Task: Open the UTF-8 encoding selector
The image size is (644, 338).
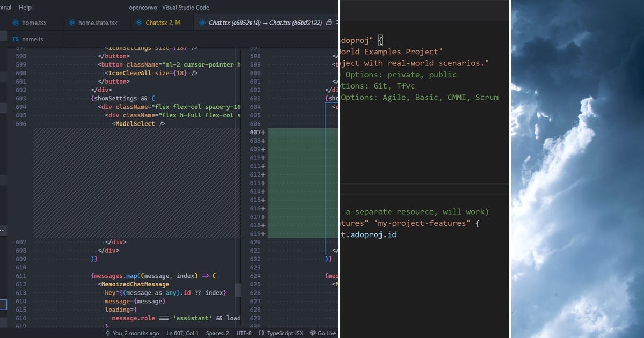Action: tap(244, 333)
